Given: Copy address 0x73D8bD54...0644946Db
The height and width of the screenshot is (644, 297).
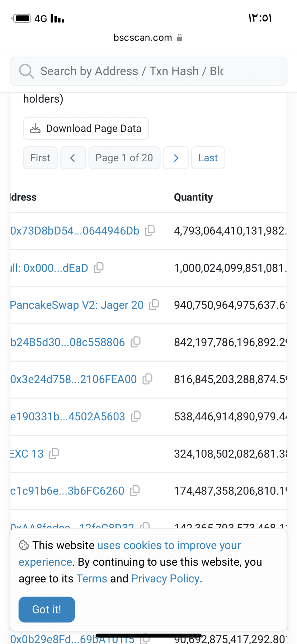Looking at the screenshot, I should (150, 230).
